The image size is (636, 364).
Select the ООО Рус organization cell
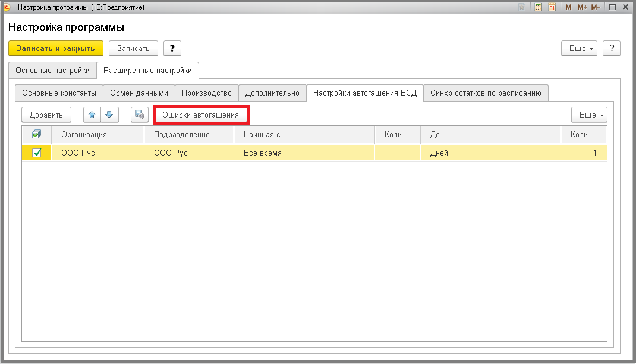97,153
